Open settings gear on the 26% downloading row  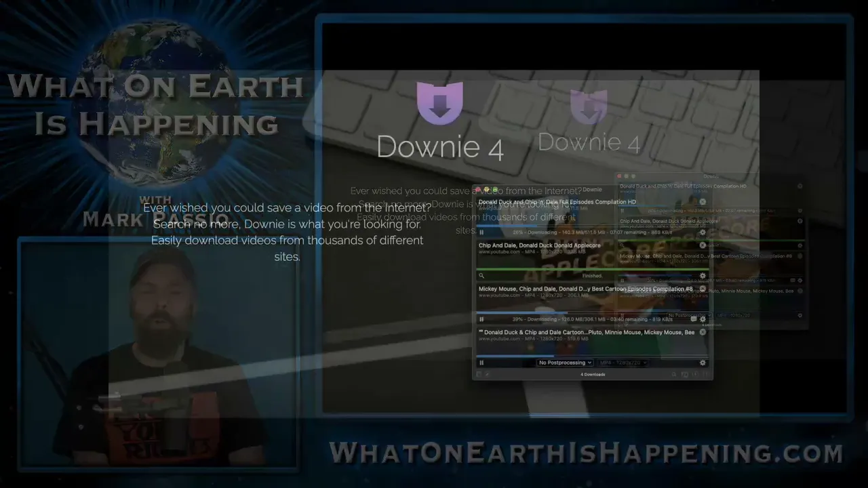pyautogui.click(x=703, y=232)
